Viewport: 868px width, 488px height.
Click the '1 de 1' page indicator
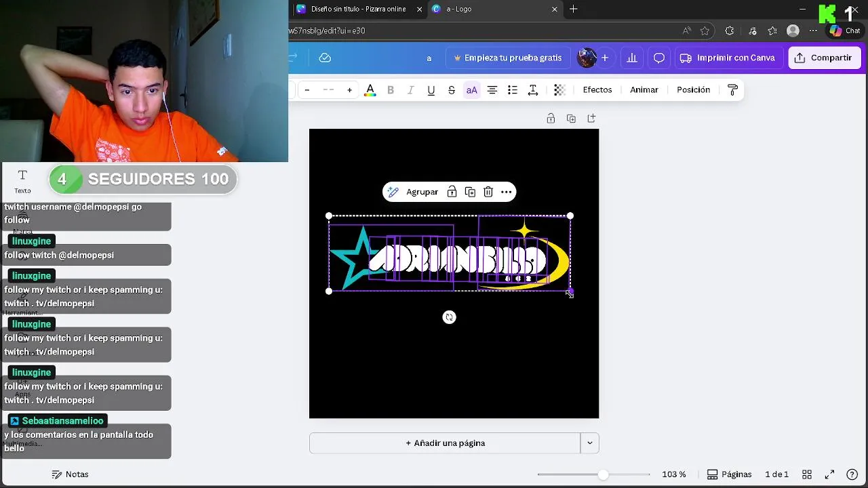pos(776,474)
